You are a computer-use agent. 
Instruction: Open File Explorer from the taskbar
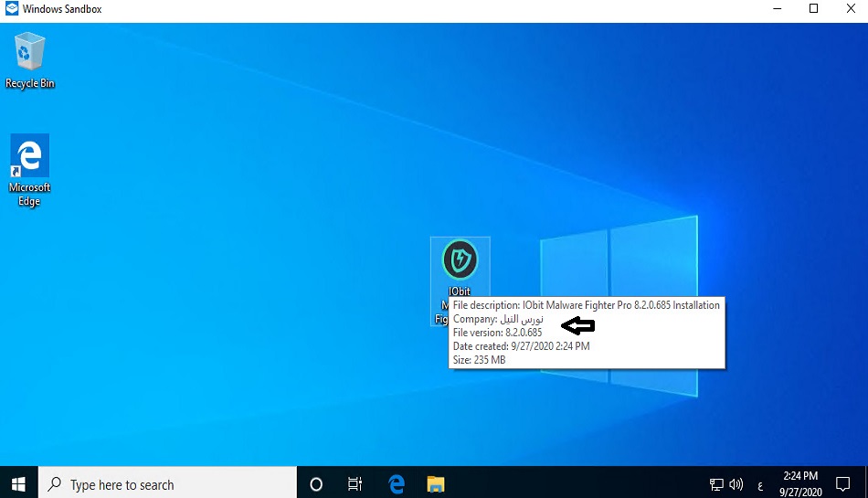pos(436,484)
